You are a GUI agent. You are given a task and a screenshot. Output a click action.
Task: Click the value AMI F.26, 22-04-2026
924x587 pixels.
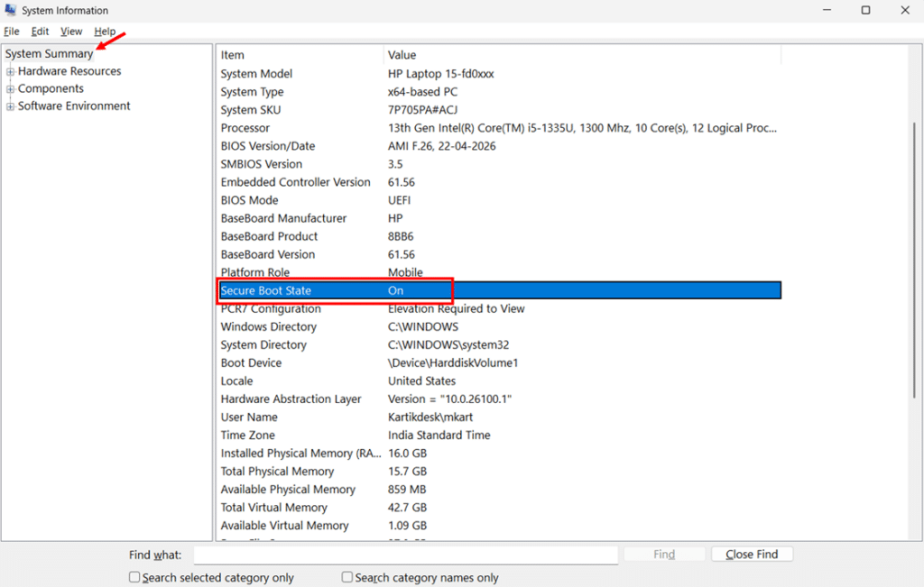coord(442,146)
